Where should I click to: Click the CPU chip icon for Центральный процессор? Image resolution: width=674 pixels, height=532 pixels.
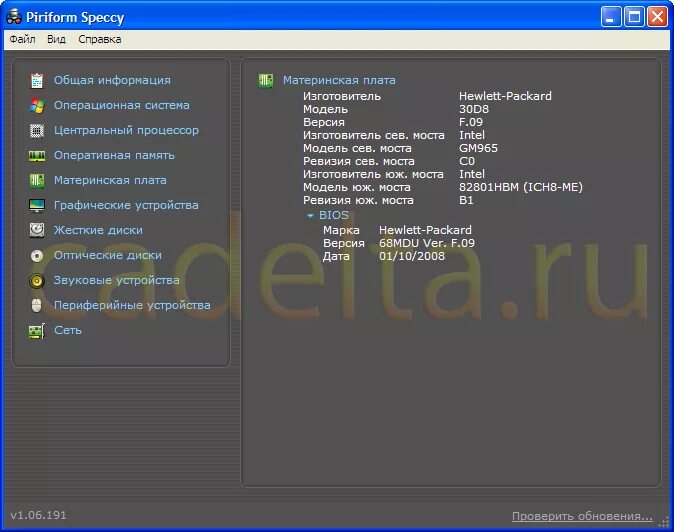click(37, 130)
